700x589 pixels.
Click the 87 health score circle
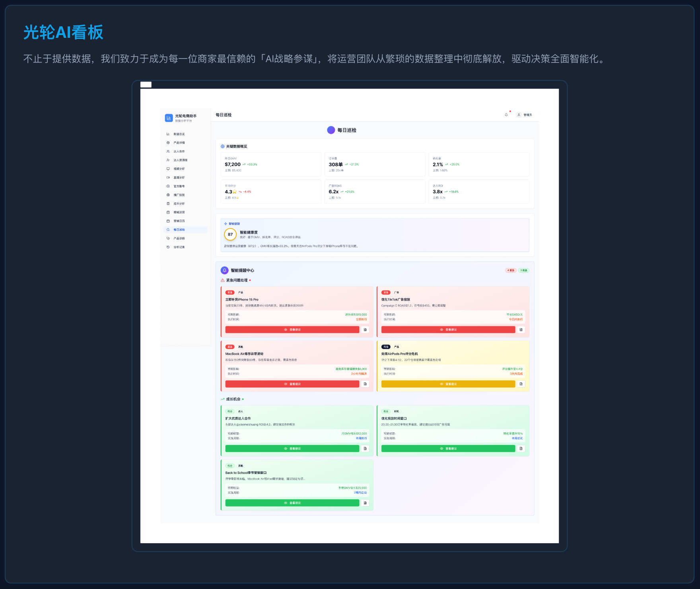pos(230,234)
